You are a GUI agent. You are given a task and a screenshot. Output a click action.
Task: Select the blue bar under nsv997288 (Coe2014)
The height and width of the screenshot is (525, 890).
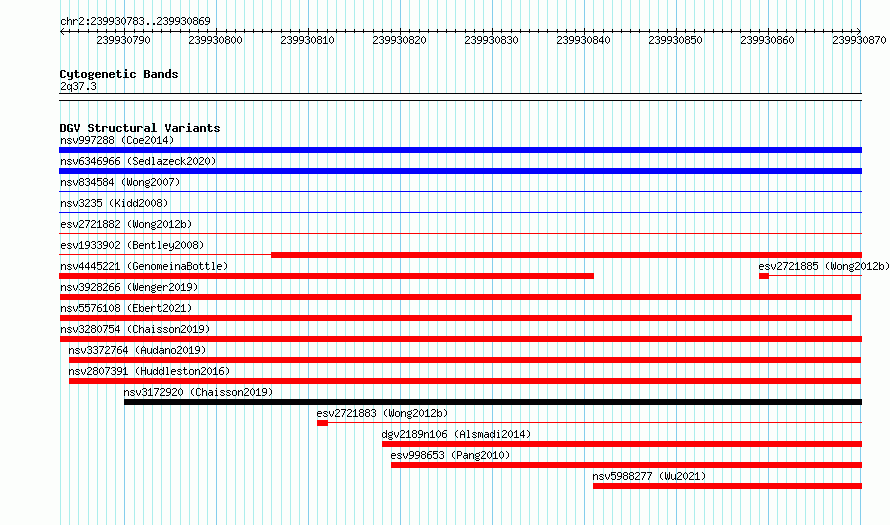coord(460,150)
